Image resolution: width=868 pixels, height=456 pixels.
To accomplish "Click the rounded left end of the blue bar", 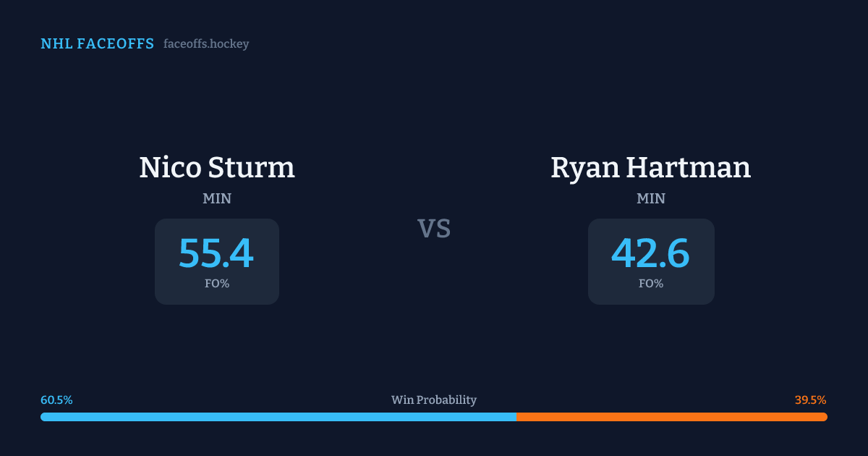I will coord(44,417).
